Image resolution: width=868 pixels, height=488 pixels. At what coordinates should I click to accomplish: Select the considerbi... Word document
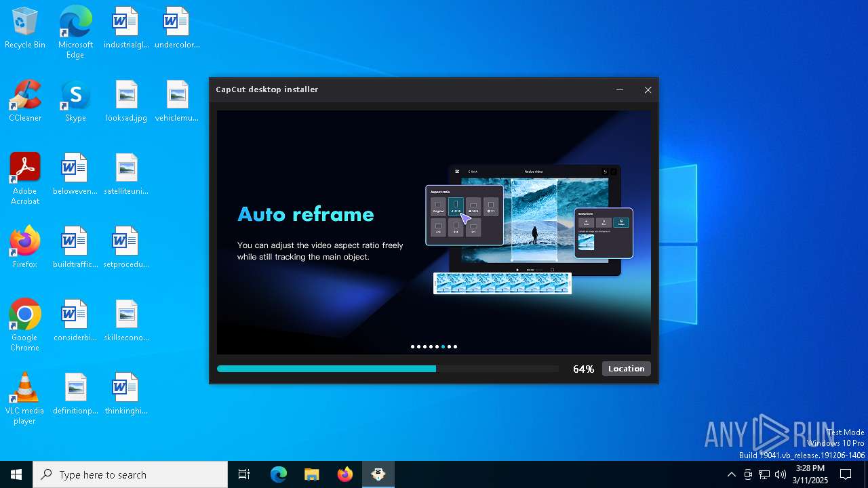(75, 321)
